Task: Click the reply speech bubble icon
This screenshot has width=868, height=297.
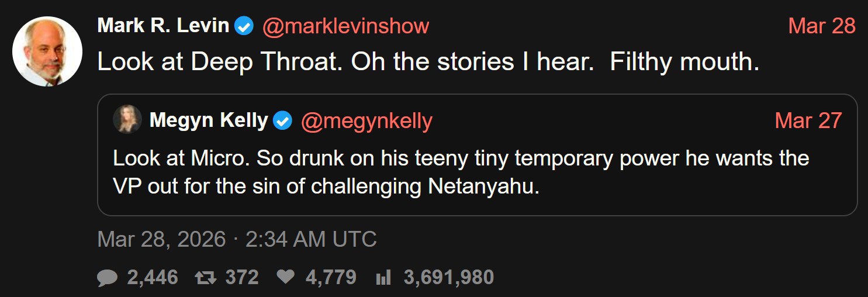Action: pos(108,278)
